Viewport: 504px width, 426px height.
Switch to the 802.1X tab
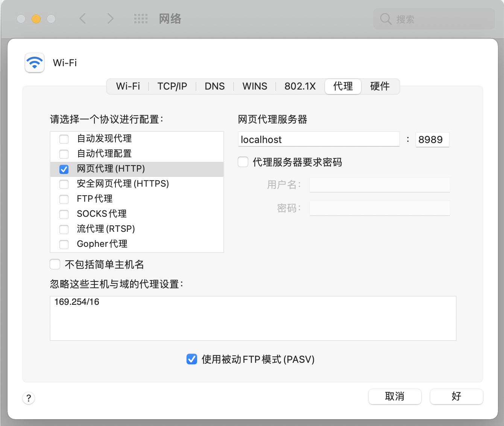click(300, 86)
